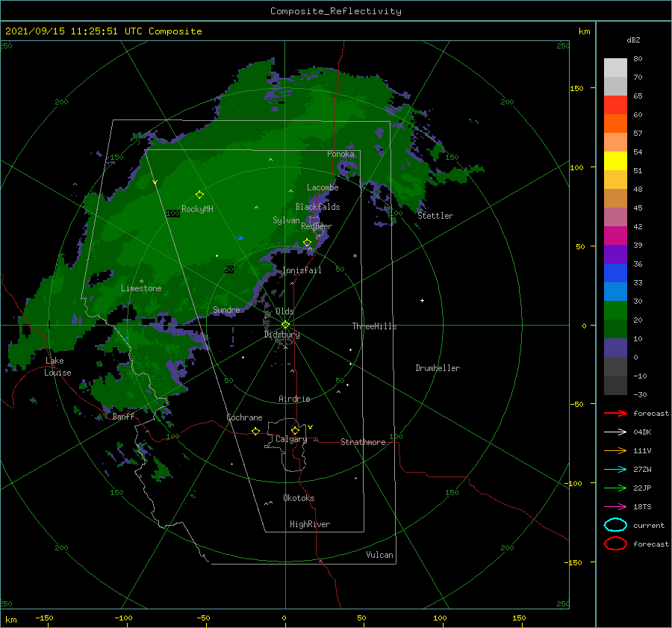The width and height of the screenshot is (672, 628).
Task: Click the Olds label near the center
Action: pos(284,311)
